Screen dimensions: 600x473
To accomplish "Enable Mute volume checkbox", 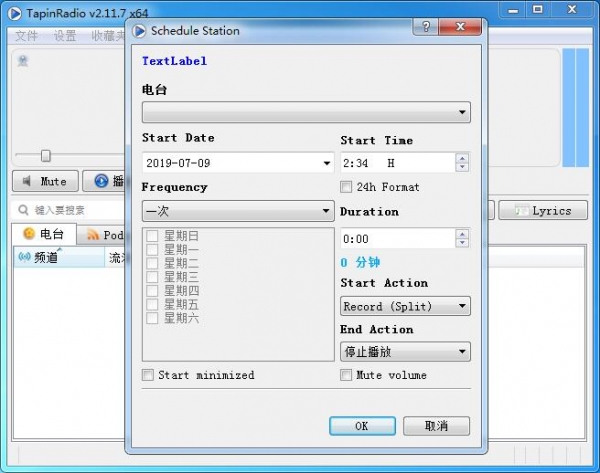I will click(x=346, y=375).
